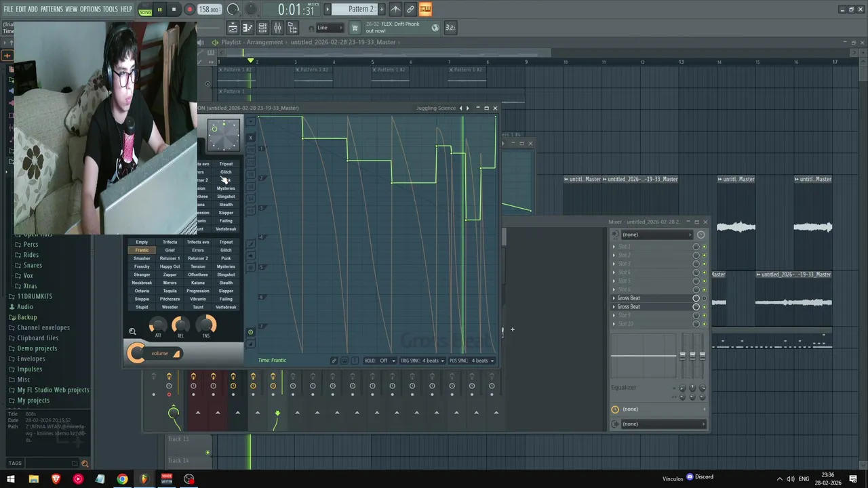Viewport: 868px width, 488px height.
Task: Select the Frantic time preset
Action: coord(142,250)
